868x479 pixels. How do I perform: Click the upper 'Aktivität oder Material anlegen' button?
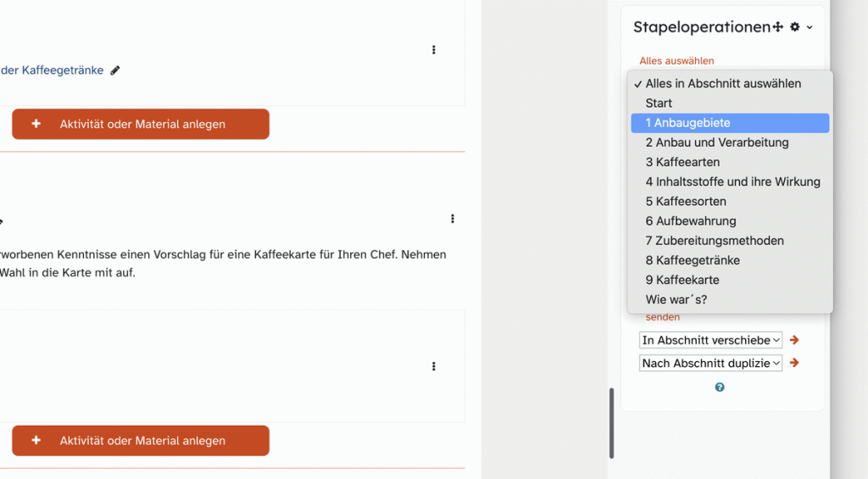[x=141, y=124]
